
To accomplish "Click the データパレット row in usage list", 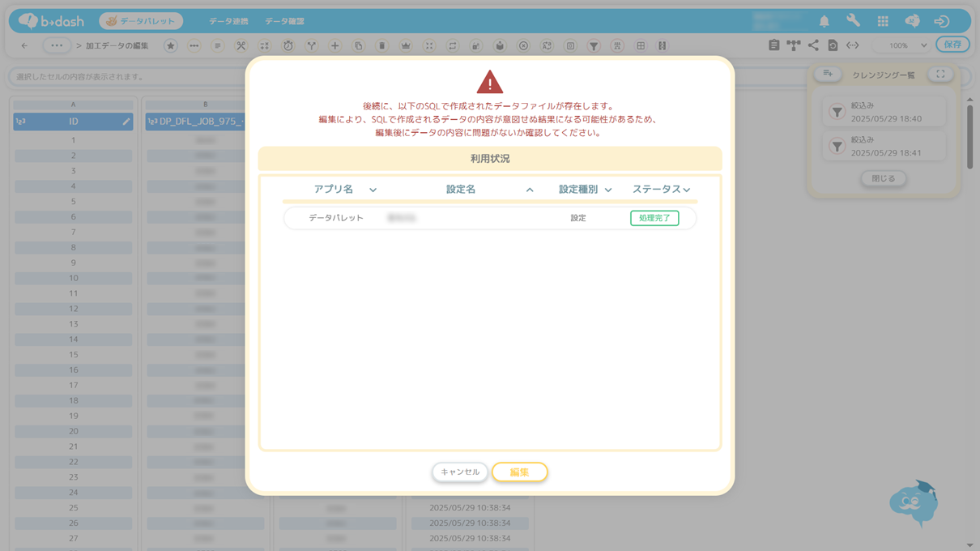I will point(490,218).
